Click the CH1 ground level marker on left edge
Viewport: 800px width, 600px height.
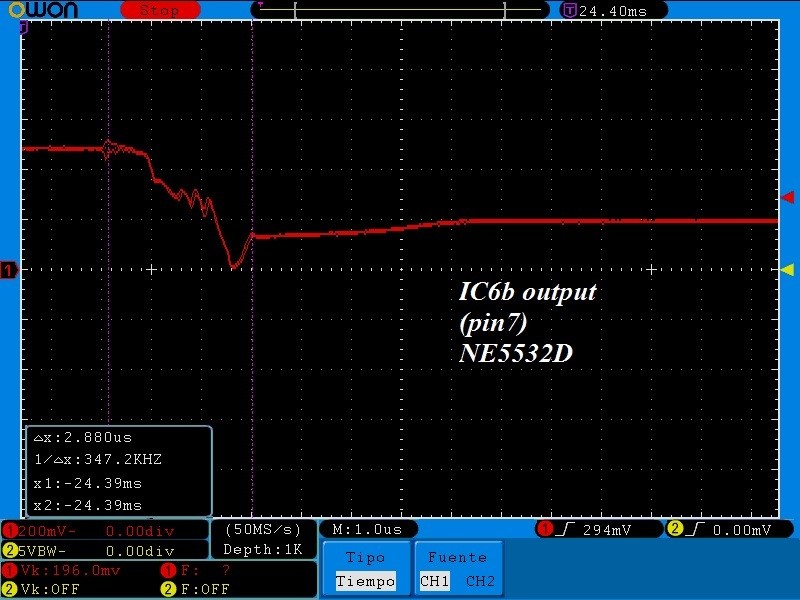pos(9,269)
